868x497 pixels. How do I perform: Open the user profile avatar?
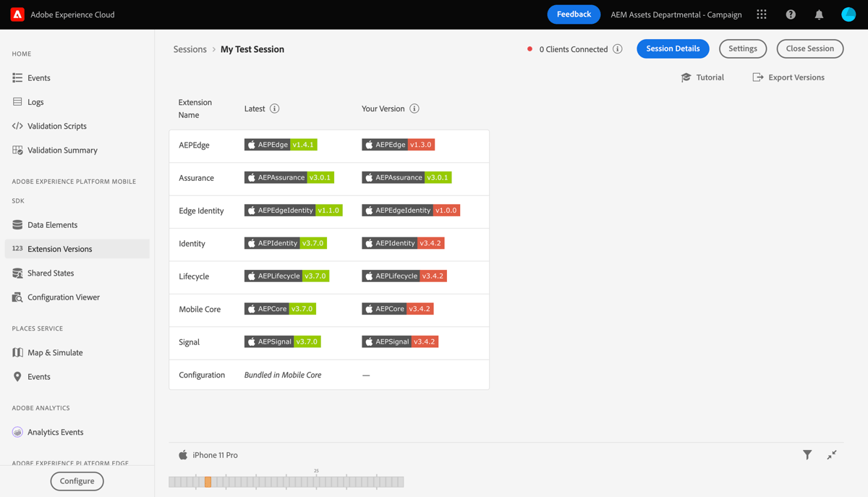click(847, 14)
